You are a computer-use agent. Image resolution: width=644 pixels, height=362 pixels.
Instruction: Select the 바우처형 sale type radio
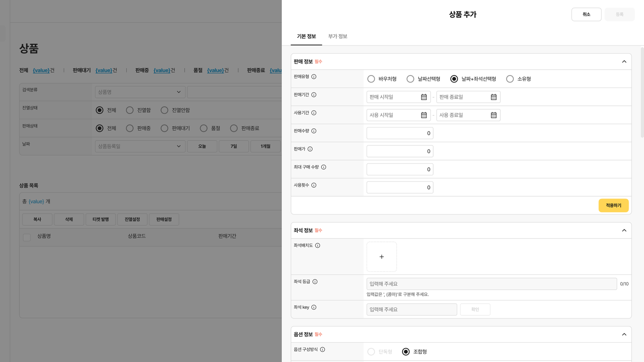[371, 79]
